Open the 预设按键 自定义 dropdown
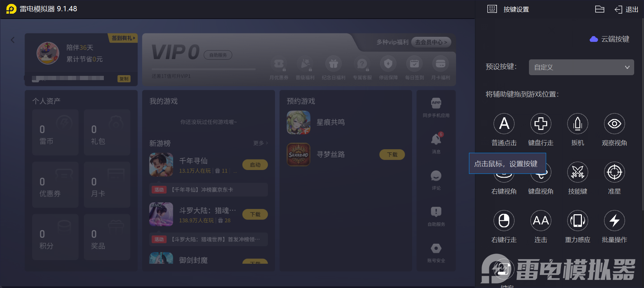The image size is (644, 288). (581, 67)
